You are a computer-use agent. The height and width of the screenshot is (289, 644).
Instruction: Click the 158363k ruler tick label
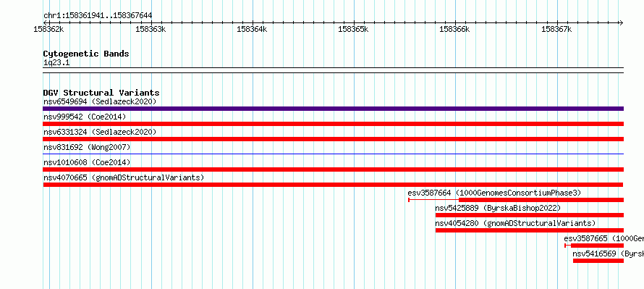point(151,29)
